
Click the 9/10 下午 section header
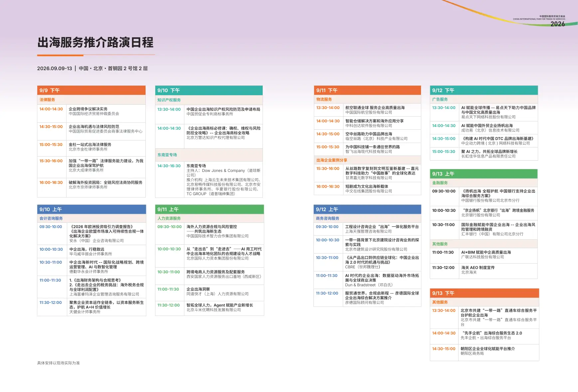tap(209, 90)
